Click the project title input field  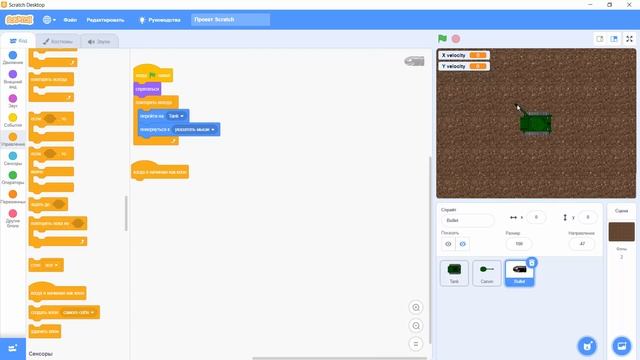point(230,20)
